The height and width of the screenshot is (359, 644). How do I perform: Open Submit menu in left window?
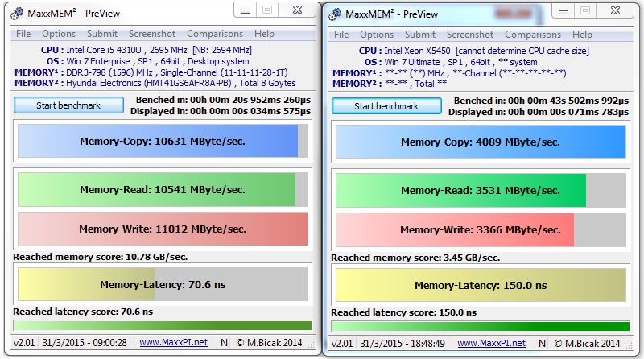[x=102, y=34]
